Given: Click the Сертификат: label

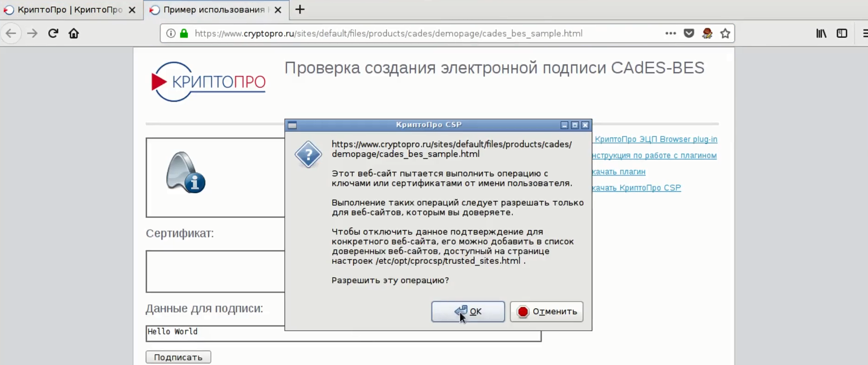Looking at the screenshot, I should [x=180, y=233].
